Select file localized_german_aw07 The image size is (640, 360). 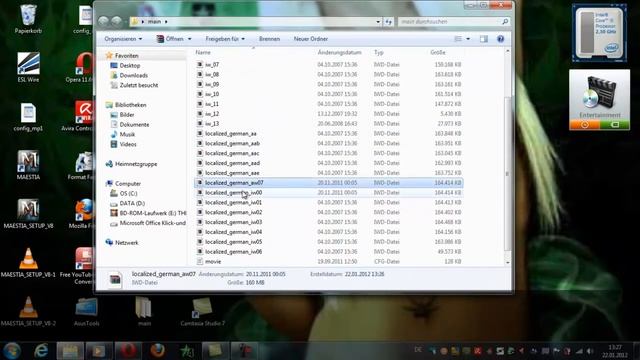(329, 182)
